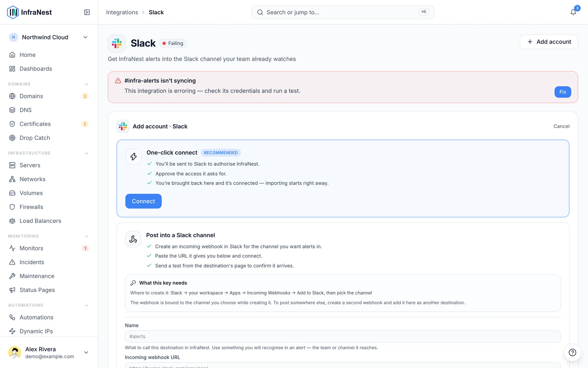The width and height of the screenshot is (588, 368).
Task: Click the Networks icon
Action: [x=12, y=179]
